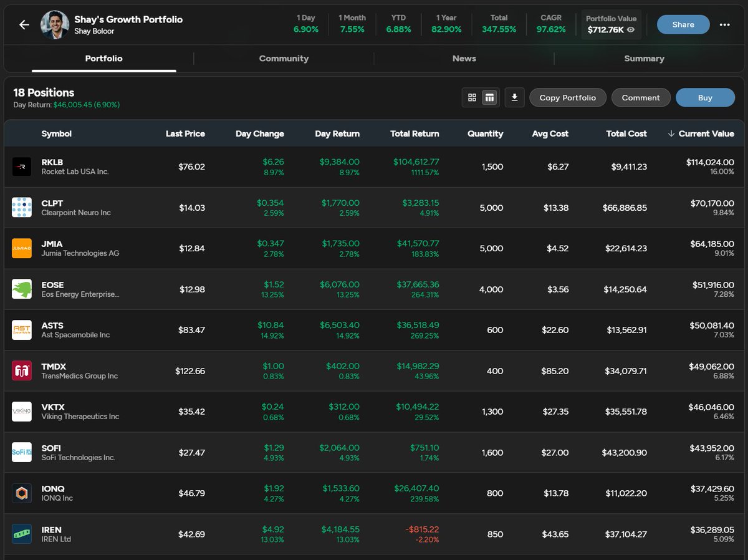
Task: Open CLPT symbol link
Action: [52, 203]
